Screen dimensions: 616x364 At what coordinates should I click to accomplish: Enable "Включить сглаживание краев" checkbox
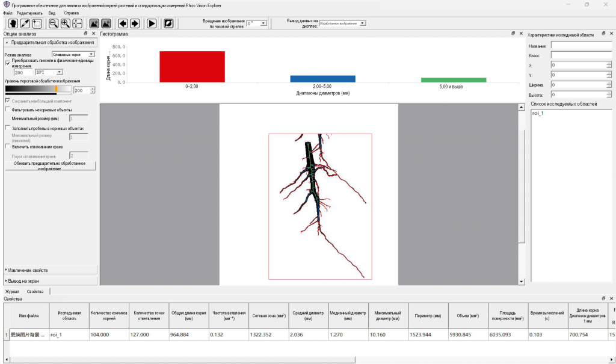pos(7,146)
